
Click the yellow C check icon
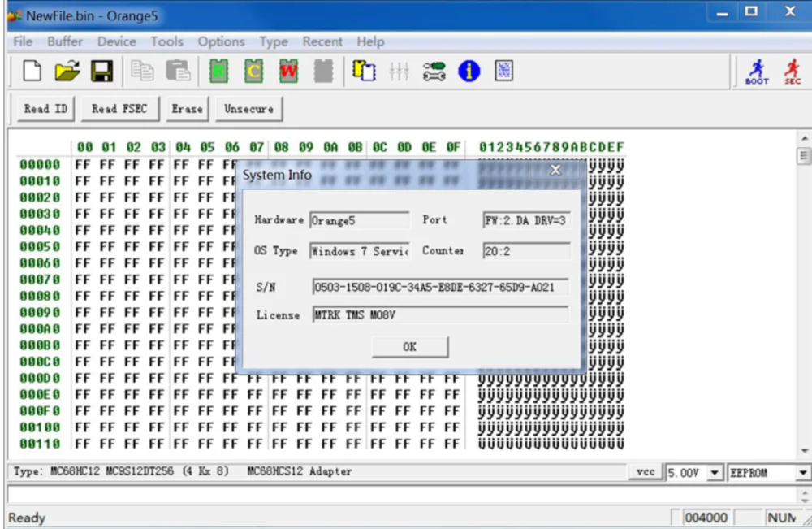(253, 71)
